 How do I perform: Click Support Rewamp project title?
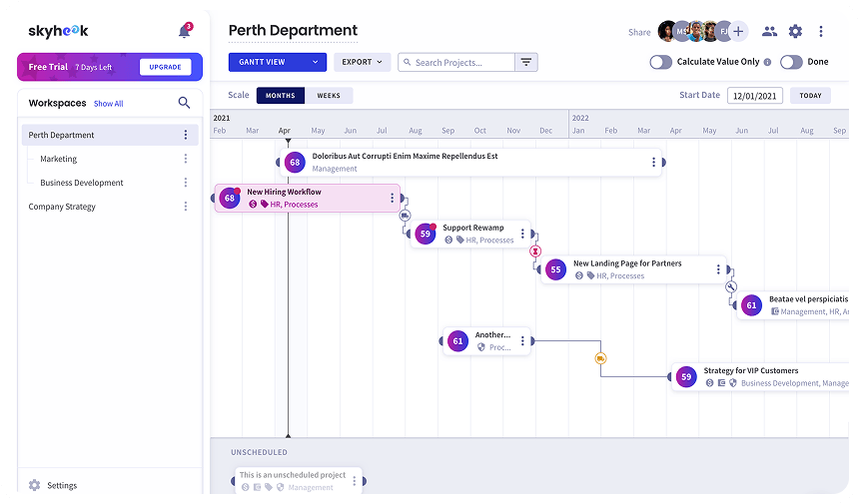(x=473, y=228)
